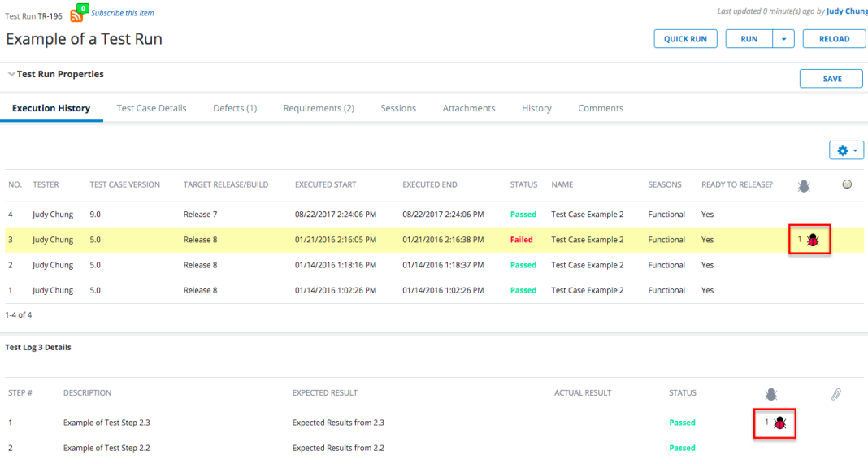
Task: Click the Save button
Action: pos(831,79)
